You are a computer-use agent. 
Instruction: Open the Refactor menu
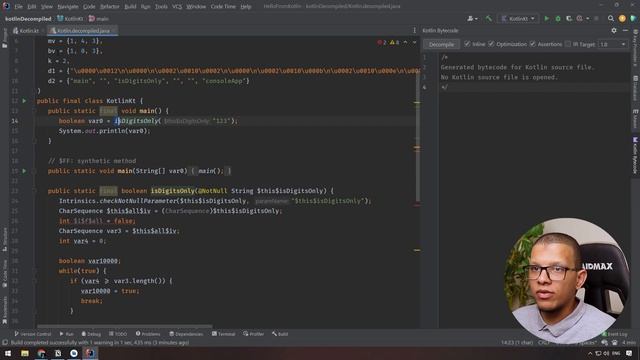109,7
